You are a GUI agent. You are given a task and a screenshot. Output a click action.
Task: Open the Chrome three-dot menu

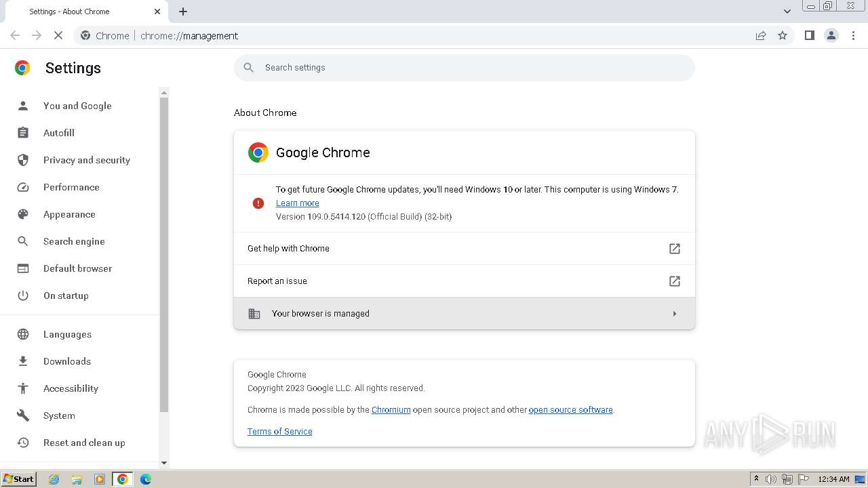click(x=853, y=35)
